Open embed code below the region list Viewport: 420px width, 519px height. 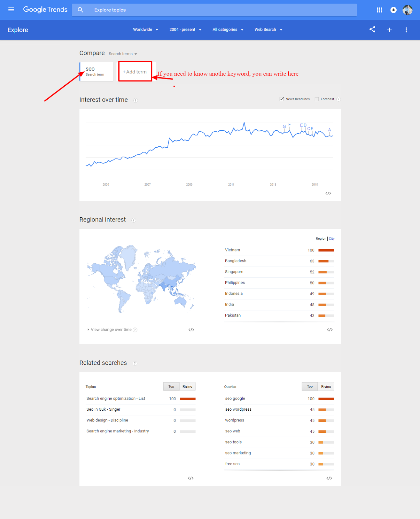[330, 330]
